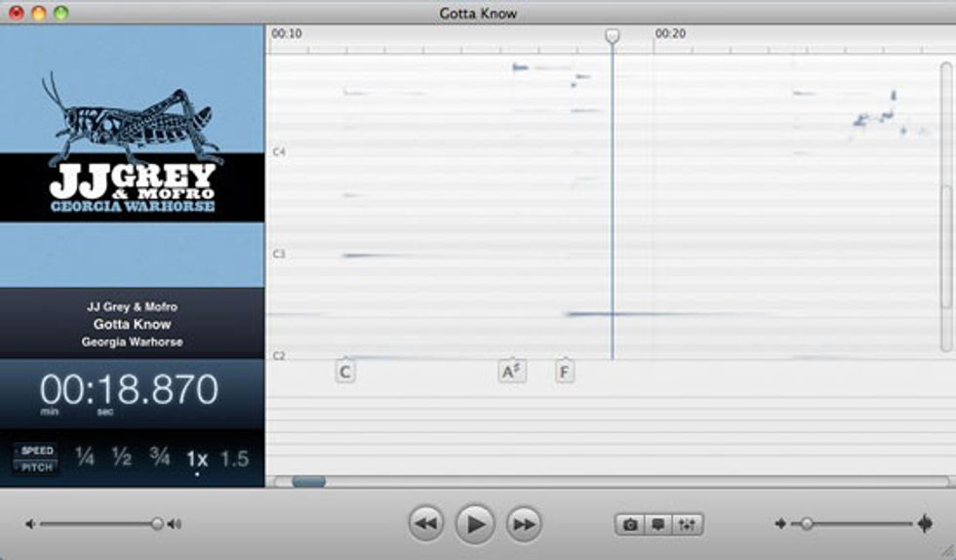The image size is (956, 560).
Task: Select the A# chord marker
Action: (511, 371)
